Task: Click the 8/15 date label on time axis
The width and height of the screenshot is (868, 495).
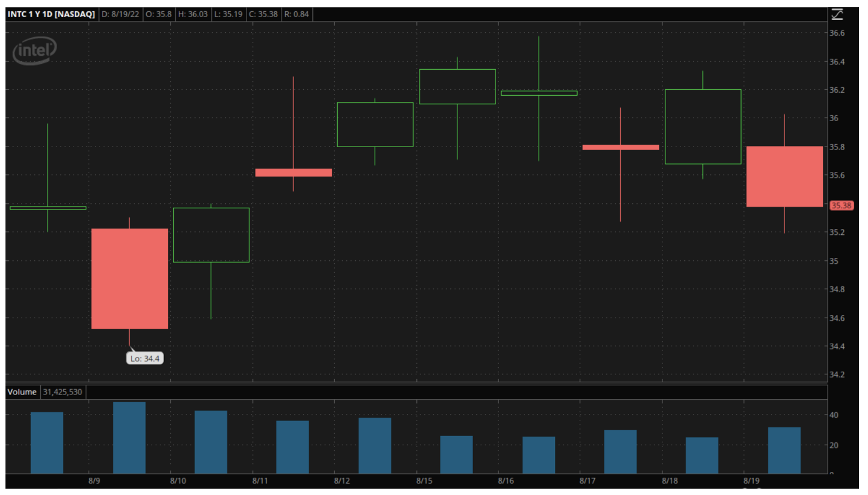Action: (x=424, y=480)
